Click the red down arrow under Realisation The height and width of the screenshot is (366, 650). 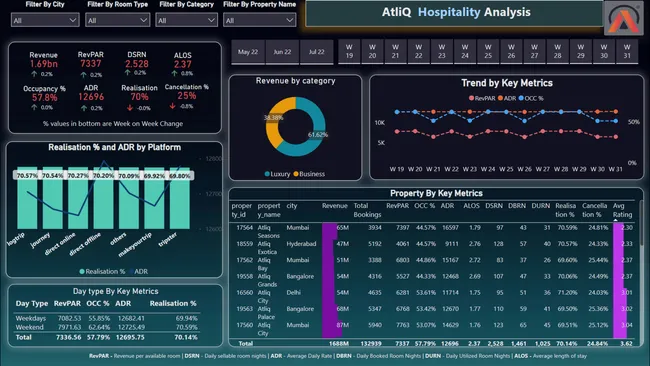click(x=130, y=108)
